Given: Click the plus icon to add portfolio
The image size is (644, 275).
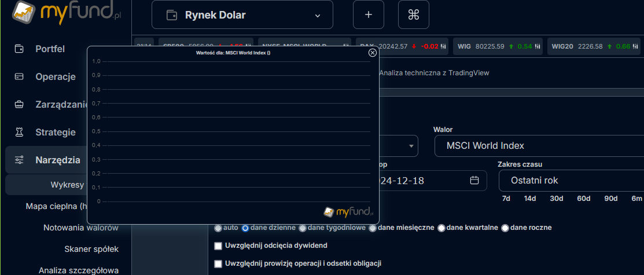Looking at the screenshot, I should point(369,15).
